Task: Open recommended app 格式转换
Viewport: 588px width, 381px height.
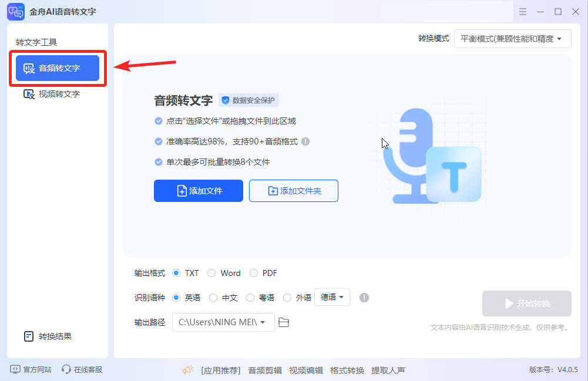Action: coord(347,370)
